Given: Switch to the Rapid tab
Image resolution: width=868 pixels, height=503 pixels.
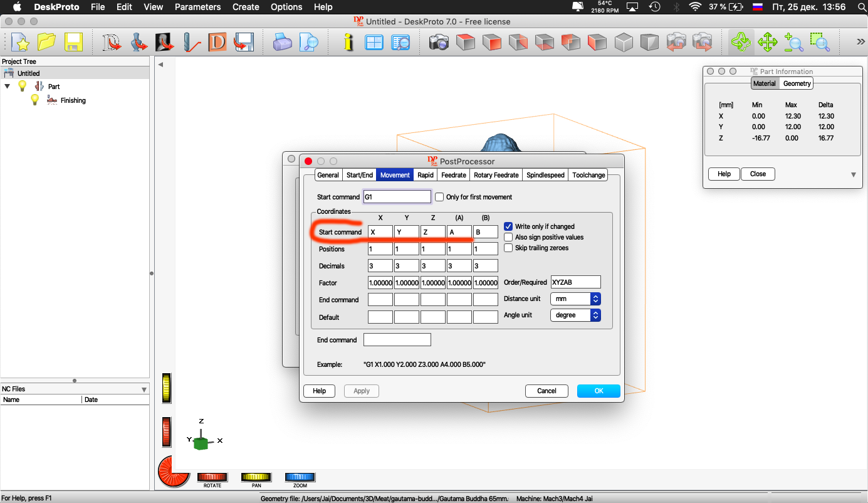Looking at the screenshot, I should tap(426, 175).
